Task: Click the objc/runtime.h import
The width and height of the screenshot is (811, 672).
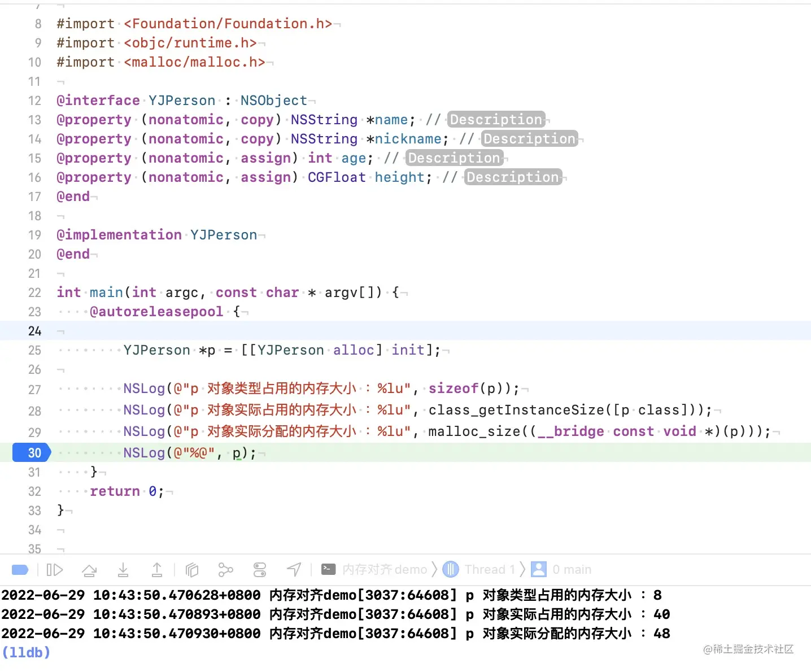Action: pyautogui.click(x=190, y=43)
